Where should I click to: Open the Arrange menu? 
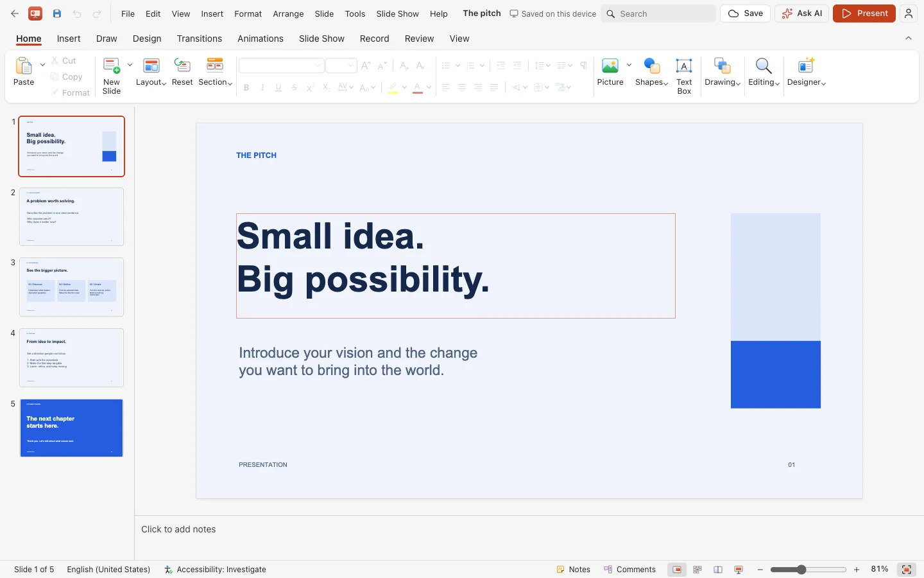pyautogui.click(x=288, y=13)
